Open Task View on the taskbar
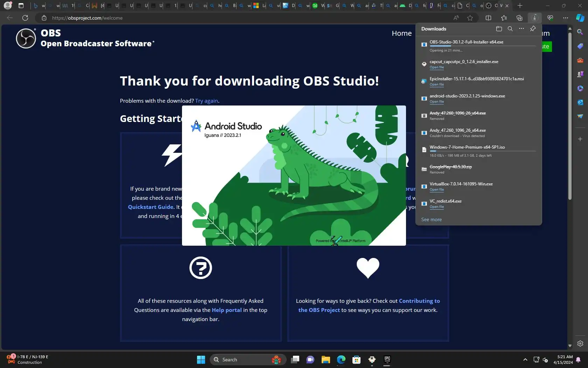Image resolution: width=588 pixels, height=368 pixels. pos(295,360)
